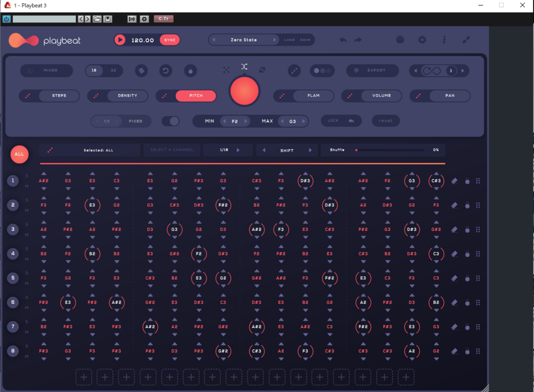Open the VOLUME tab
This screenshot has height=392, width=534.
click(381, 95)
